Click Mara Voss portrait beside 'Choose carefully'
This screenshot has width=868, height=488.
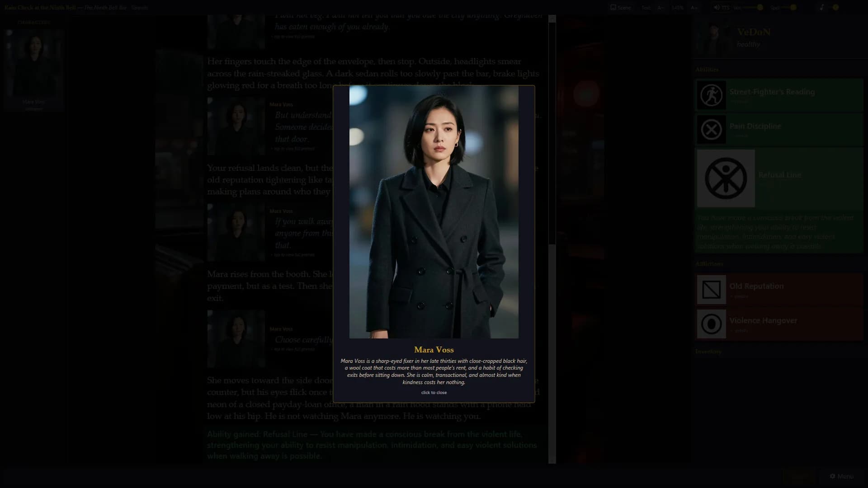pos(236,338)
